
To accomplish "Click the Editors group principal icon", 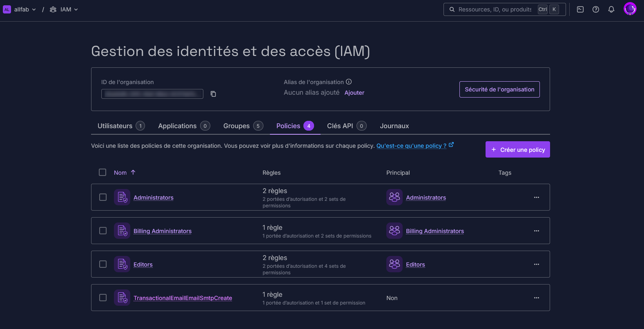I will pyautogui.click(x=394, y=264).
